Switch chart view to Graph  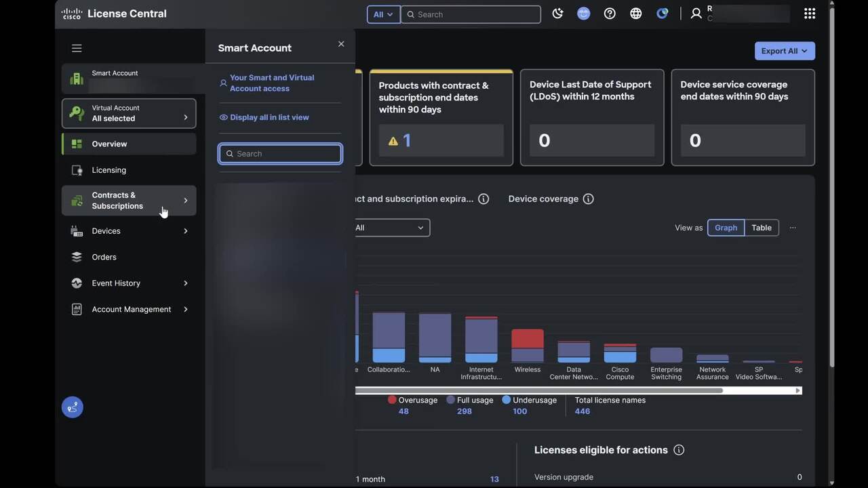click(726, 228)
